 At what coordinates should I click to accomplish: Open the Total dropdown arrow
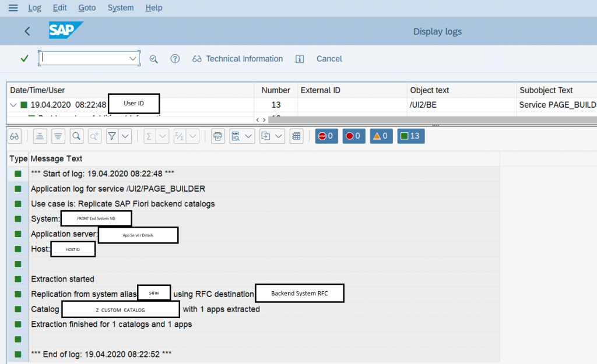(x=163, y=136)
